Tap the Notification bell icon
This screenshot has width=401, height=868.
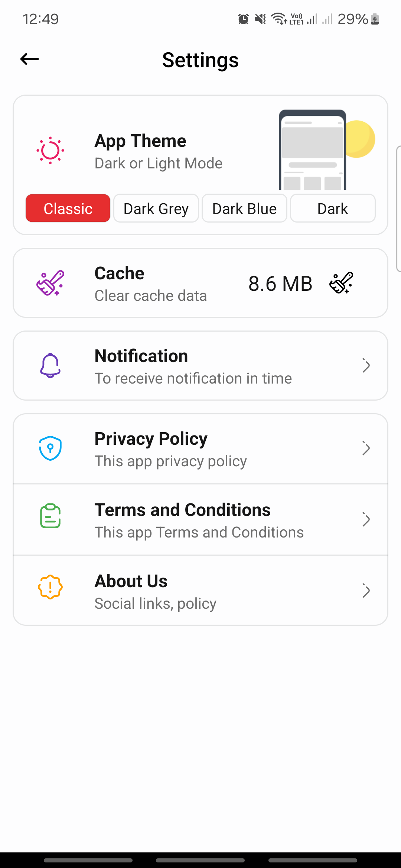[50, 366]
